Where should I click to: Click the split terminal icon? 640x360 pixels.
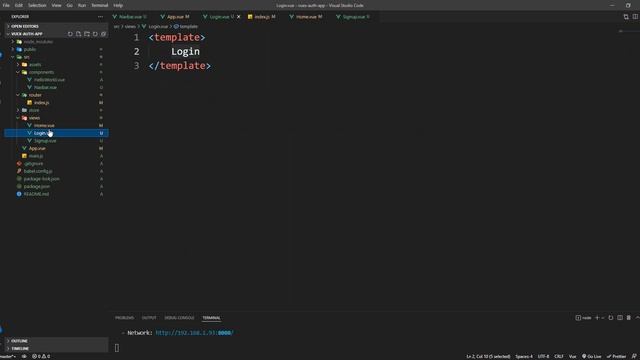620,318
